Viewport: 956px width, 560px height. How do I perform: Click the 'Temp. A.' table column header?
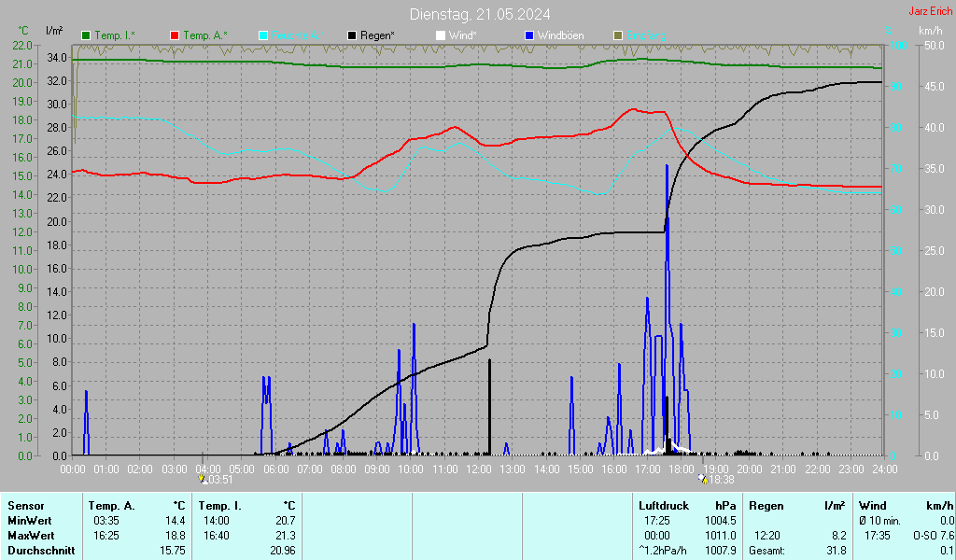point(112,506)
